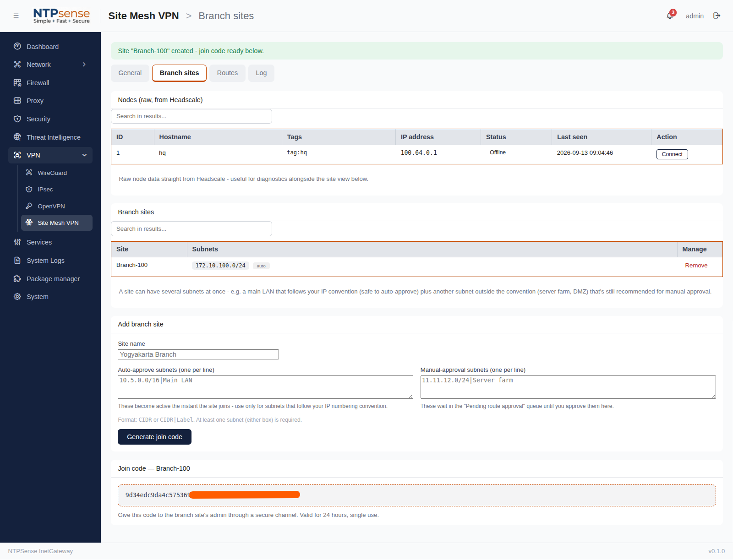Screen dimensions: 733x560
Task: Click the Services sliders icon
Action: tap(17, 242)
